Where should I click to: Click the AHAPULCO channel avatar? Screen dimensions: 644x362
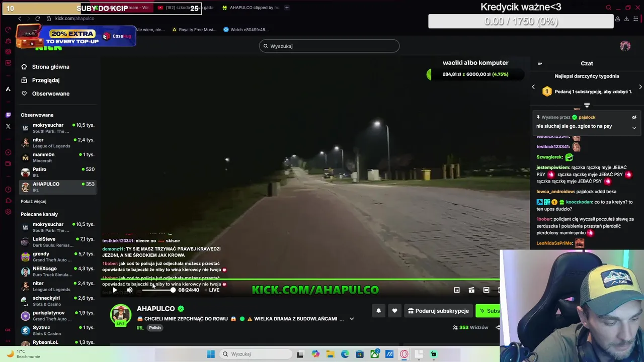click(121, 315)
